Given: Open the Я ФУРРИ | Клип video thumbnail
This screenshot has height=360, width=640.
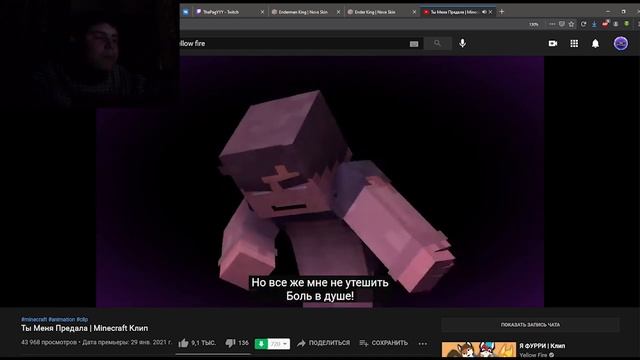Looking at the screenshot, I should click(478, 350).
